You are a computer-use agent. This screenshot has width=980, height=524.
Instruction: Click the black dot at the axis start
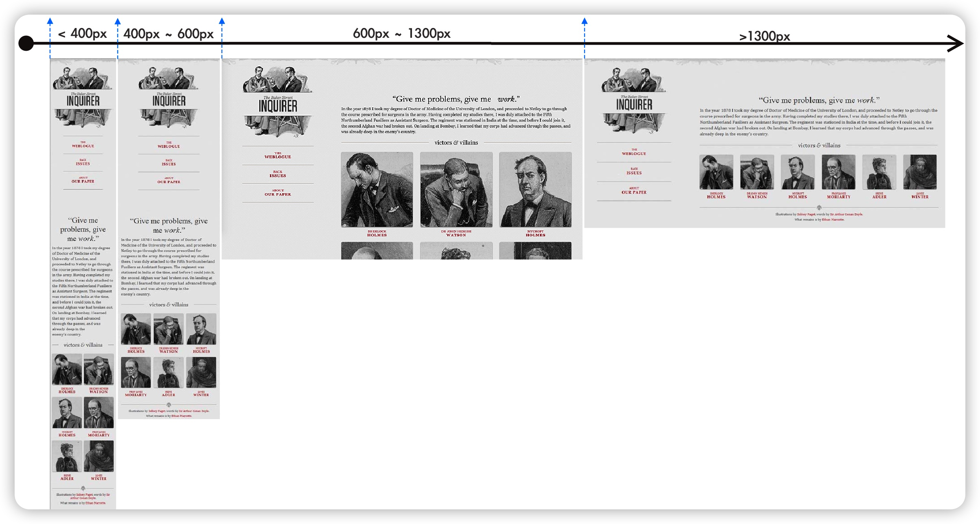(x=26, y=43)
